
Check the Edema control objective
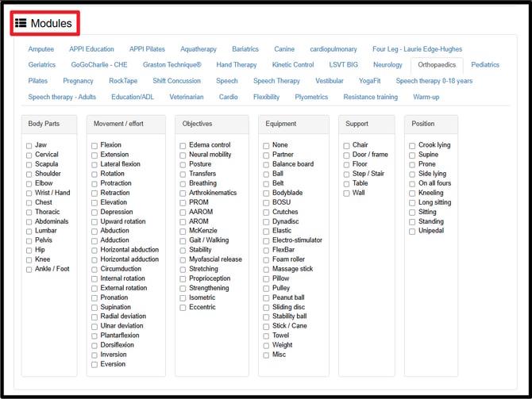click(x=183, y=146)
